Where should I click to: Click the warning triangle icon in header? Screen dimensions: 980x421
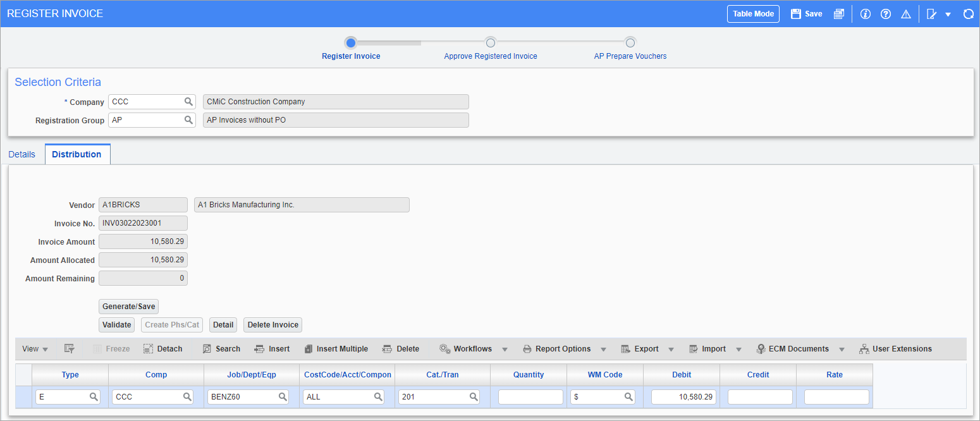906,13
